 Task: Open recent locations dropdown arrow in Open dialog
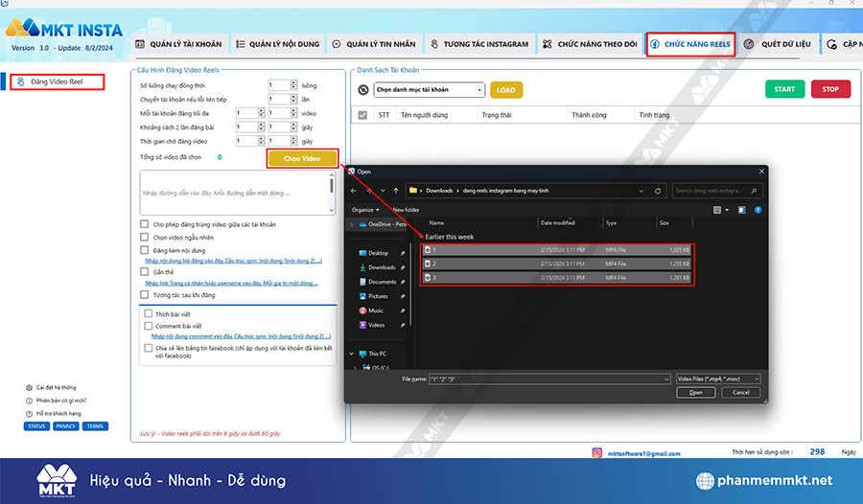point(383,191)
